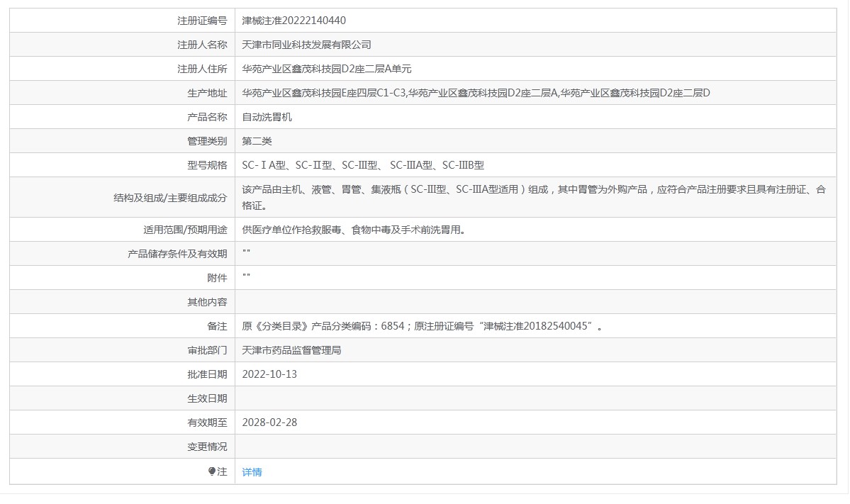Click the model specification text SC-ⅠA型
850x504 pixels.
tap(264, 165)
